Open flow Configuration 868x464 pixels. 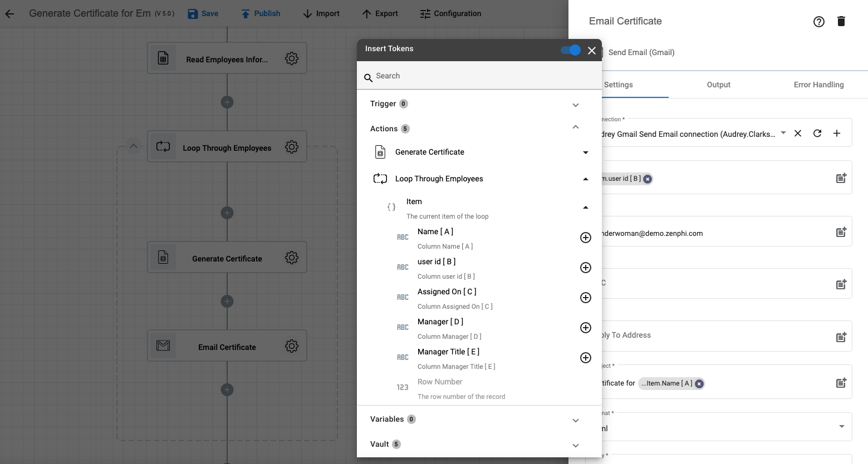[450, 13]
